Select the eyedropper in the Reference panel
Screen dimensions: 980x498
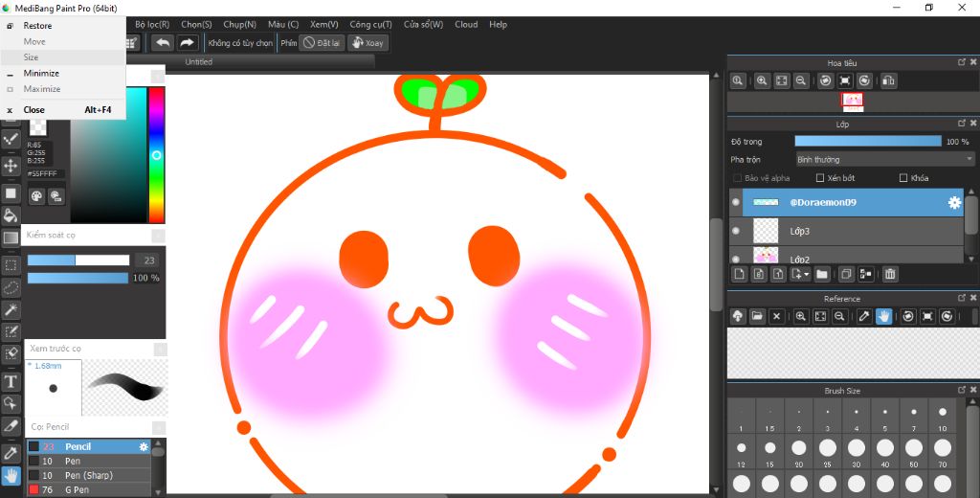[x=864, y=316]
